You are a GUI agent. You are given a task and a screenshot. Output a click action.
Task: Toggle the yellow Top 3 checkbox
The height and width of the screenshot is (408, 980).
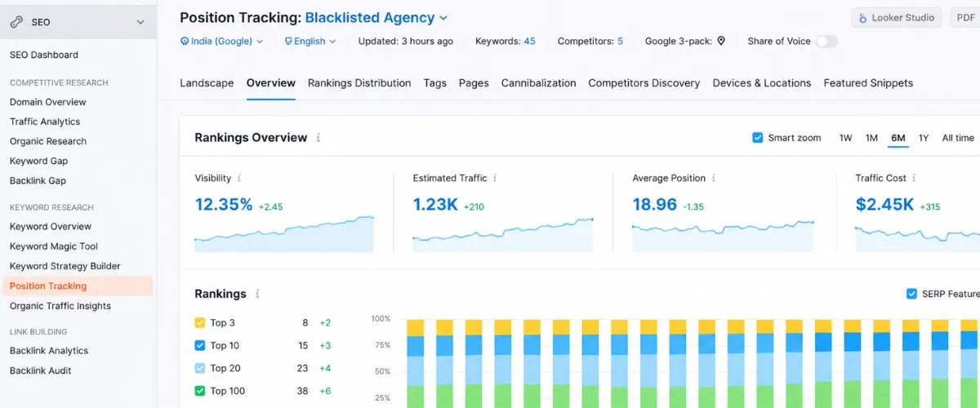(x=200, y=322)
